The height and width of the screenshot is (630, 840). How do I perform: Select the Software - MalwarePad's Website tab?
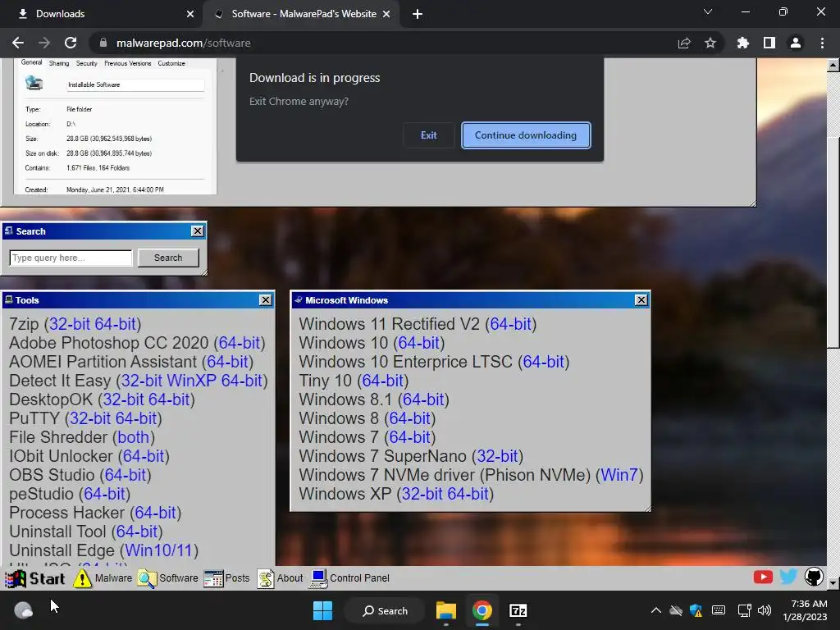coord(303,14)
